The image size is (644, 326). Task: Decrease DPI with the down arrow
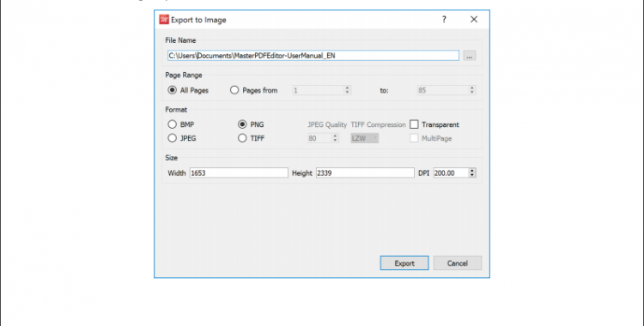pyautogui.click(x=472, y=175)
